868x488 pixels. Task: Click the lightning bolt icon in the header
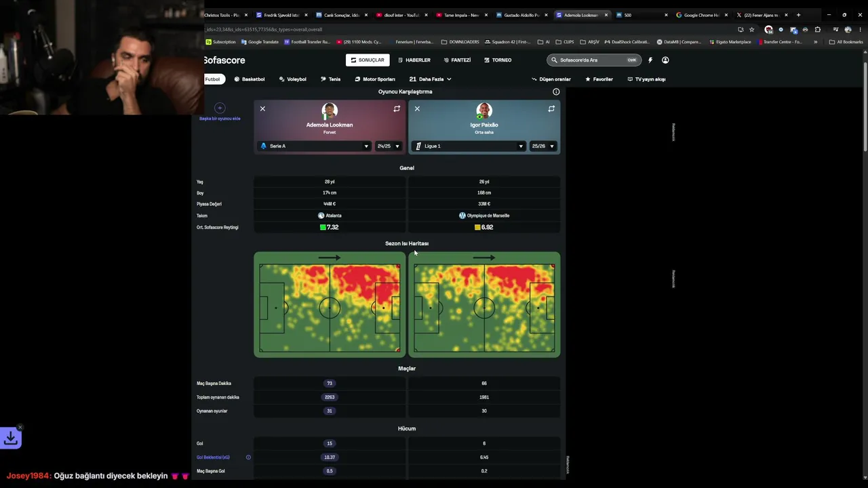point(650,60)
